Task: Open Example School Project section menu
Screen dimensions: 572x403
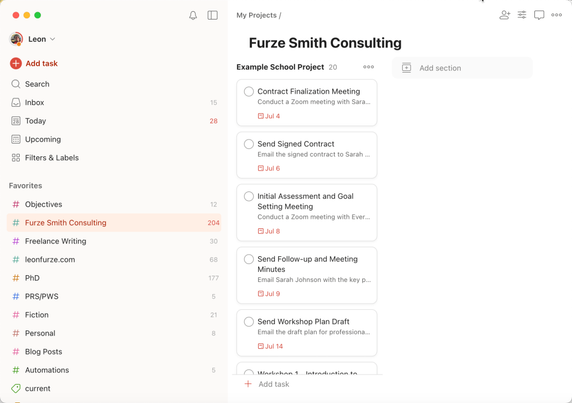Action: pyautogui.click(x=368, y=67)
